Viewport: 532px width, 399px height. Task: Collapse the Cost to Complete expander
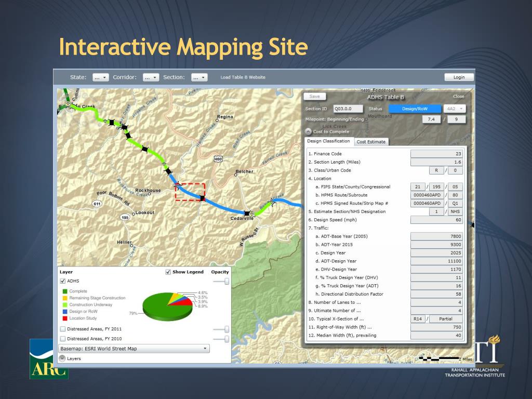tap(308, 131)
